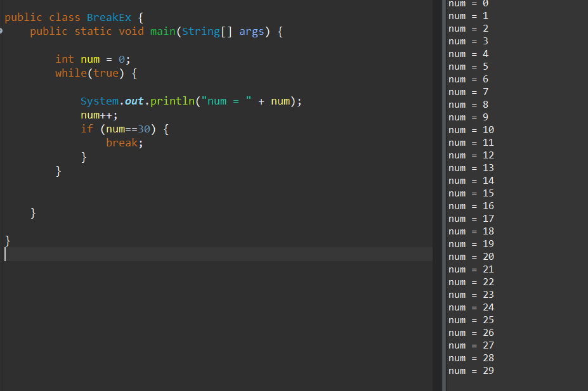Viewport: 588px width, 391px height.
Task: Click console output 'num = 22'
Action: [x=471, y=283]
